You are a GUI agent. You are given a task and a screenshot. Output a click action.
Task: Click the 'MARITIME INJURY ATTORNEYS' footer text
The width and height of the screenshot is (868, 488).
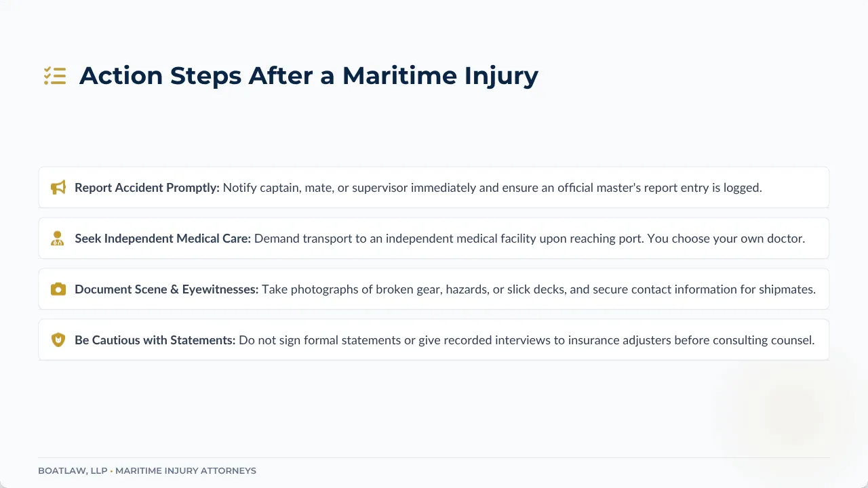(x=186, y=470)
